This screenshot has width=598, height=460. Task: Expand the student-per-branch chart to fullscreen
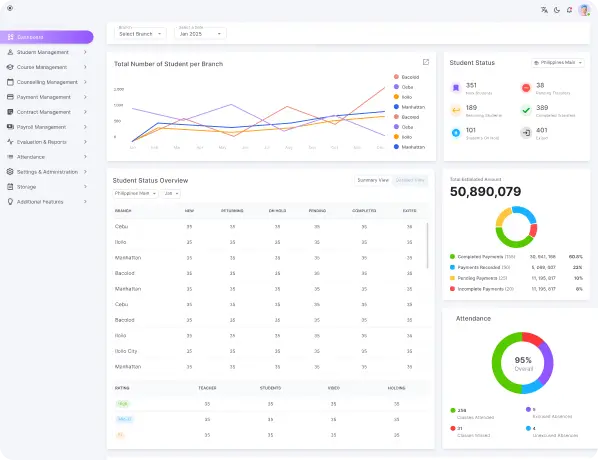click(426, 62)
